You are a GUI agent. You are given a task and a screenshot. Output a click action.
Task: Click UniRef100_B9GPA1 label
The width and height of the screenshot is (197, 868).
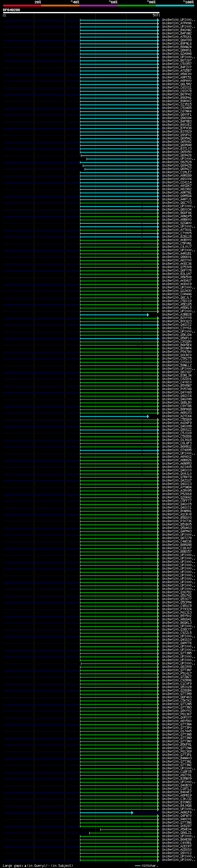[177, 98]
